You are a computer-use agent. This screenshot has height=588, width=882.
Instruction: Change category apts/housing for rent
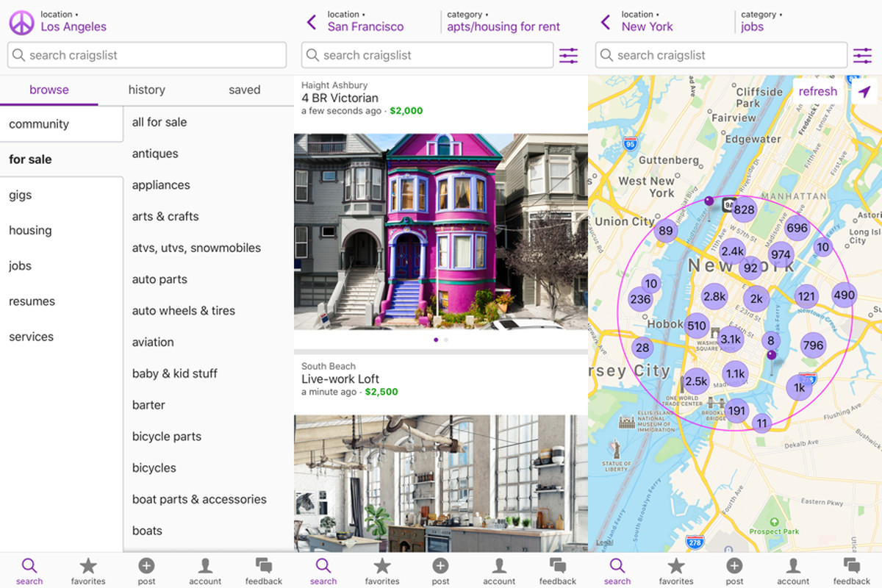(x=503, y=21)
